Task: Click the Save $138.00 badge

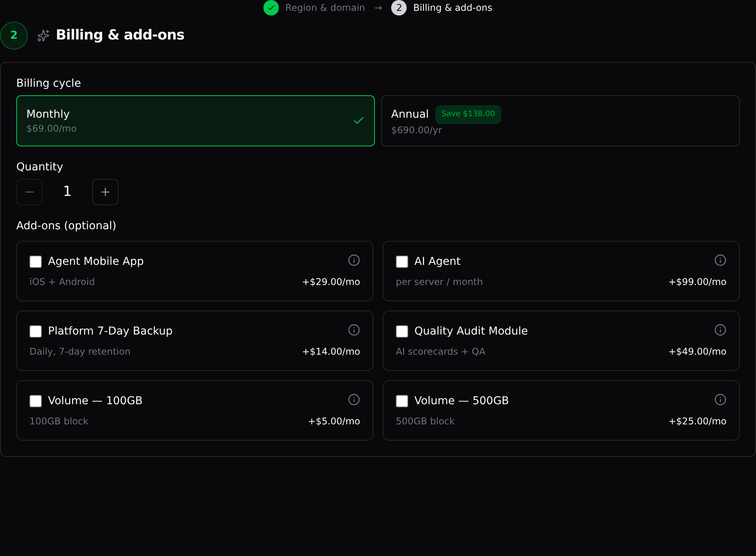Action: [468, 114]
